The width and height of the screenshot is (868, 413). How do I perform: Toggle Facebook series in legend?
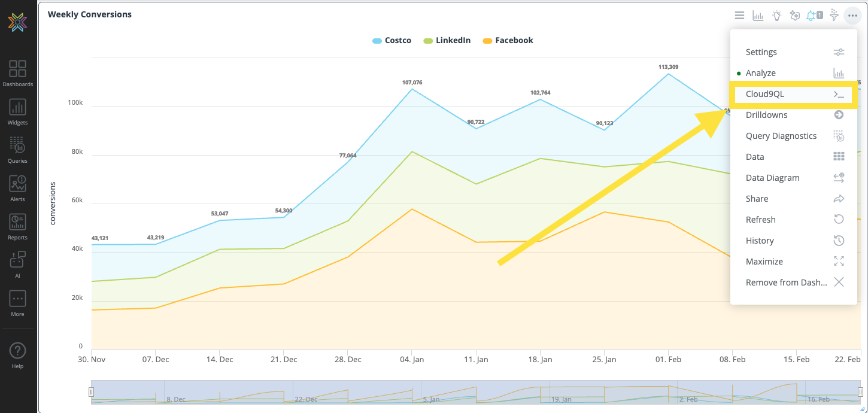508,41
